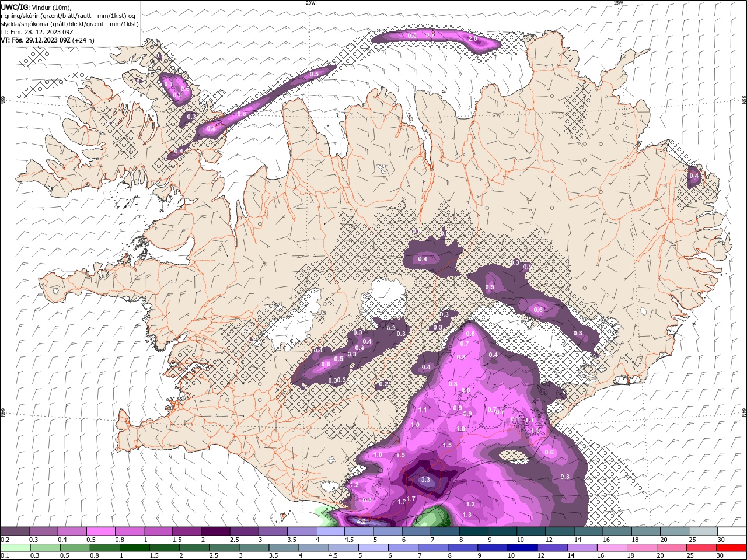This screenshot has height=560, width=747.
Task: Click the '0.2' label under the snow legend
Action: (x=5, y=540)
